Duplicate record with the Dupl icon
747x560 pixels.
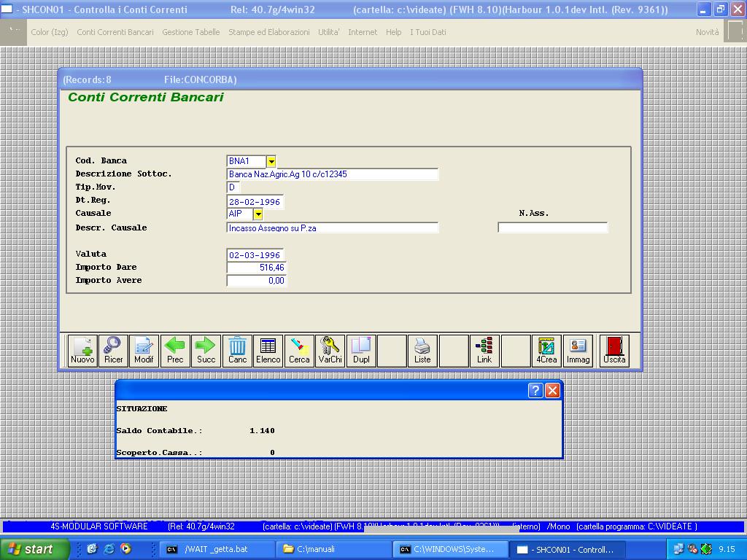pyautogui.click(x=361, y=351)
